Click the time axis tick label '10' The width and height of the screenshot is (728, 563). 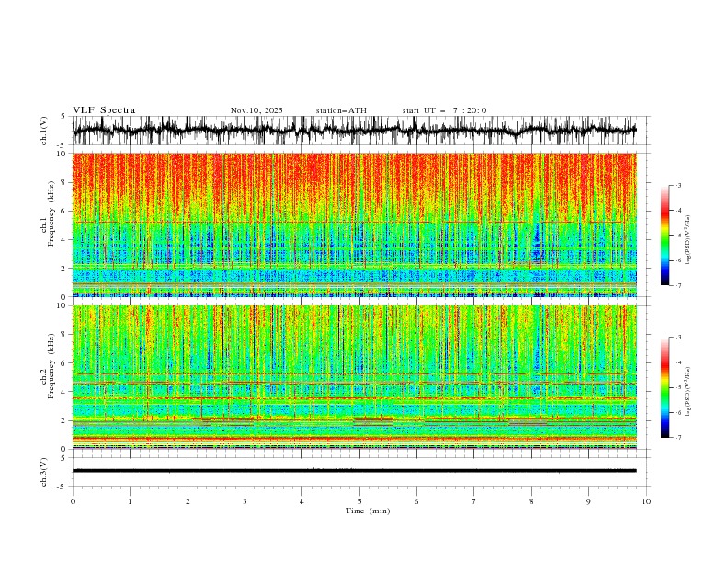point(646,501)
